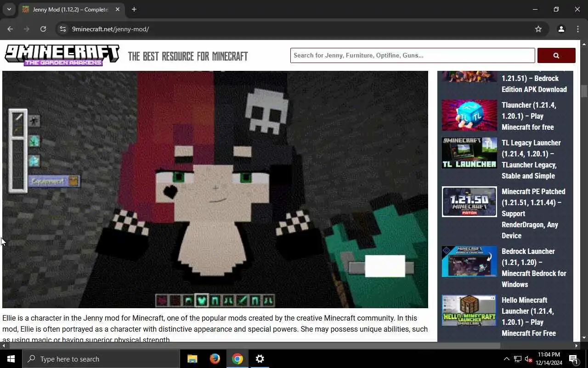Select the Jenny Mod (1.12.2) tab

click(x=70, y=9)
